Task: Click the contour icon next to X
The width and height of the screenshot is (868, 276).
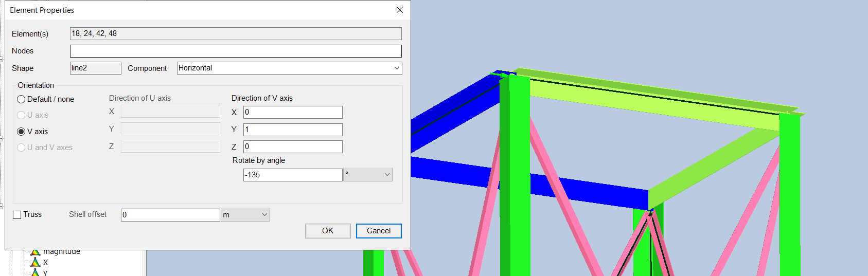Action: click(35, 263)
